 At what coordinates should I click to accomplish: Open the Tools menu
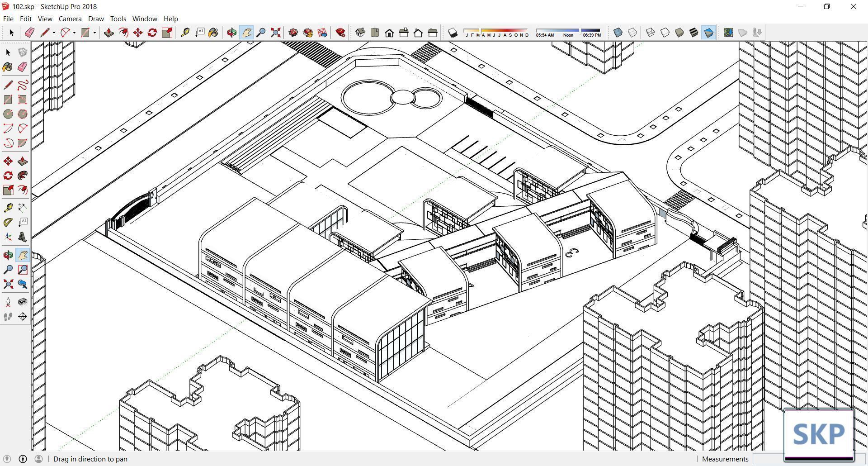pos(118,19)
